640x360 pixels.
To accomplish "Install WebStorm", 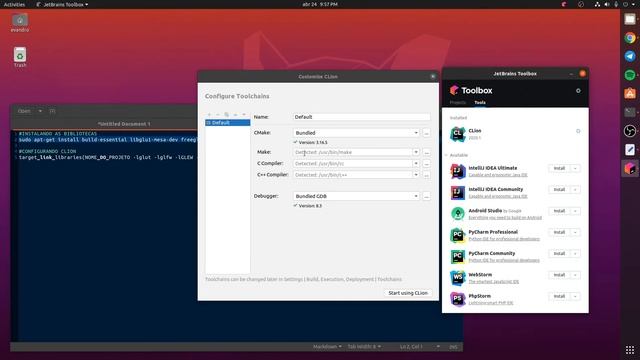I will 559,275.
